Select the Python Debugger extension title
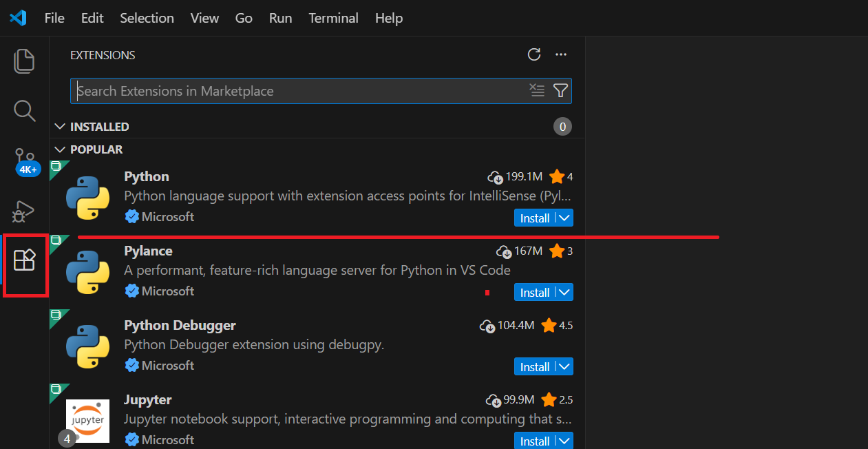This screenshot has width=868, height=449. tap(180, 325)
